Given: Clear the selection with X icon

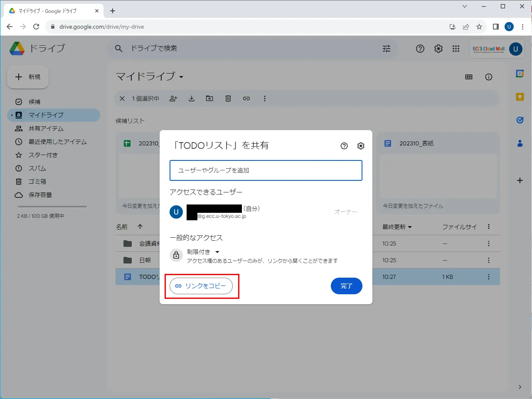Looking at the screenshot, I should [x=122, y=99].
